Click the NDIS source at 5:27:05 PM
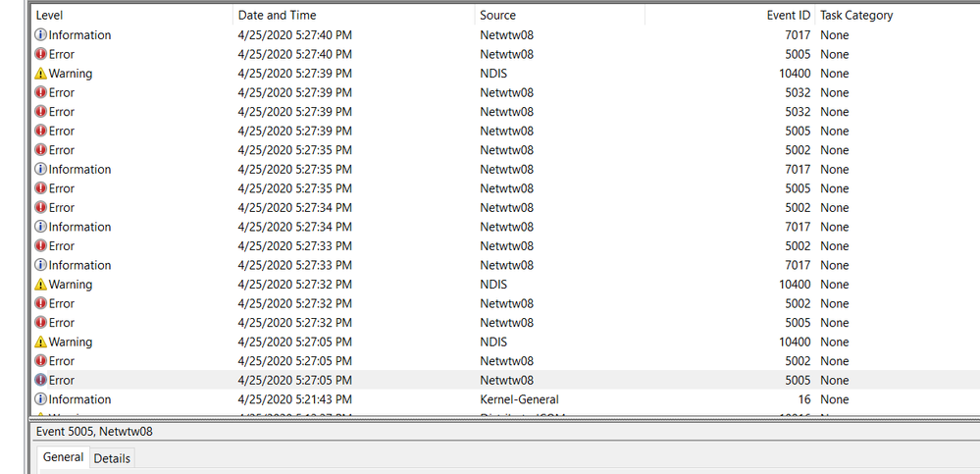 coord(493,342)
